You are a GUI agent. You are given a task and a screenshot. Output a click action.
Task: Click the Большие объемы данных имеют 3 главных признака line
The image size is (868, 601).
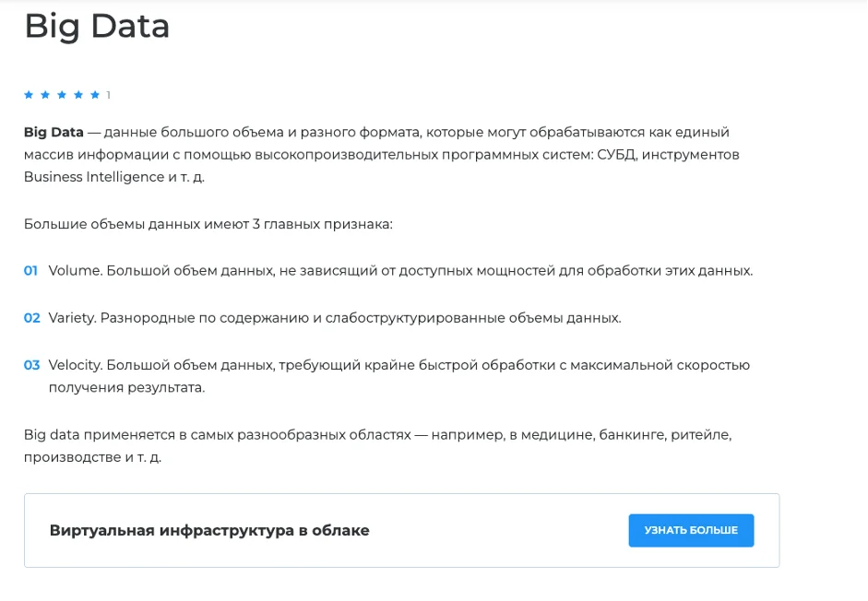tap(208, 224)
